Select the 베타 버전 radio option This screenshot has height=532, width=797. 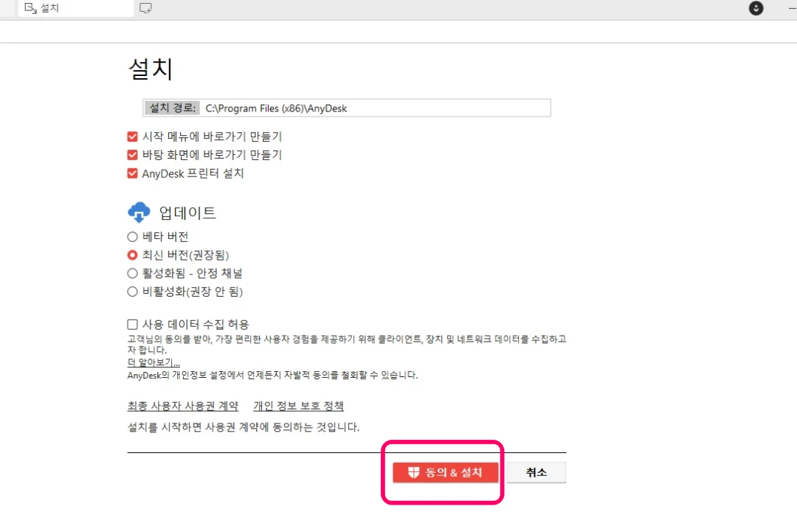(133, 237)
